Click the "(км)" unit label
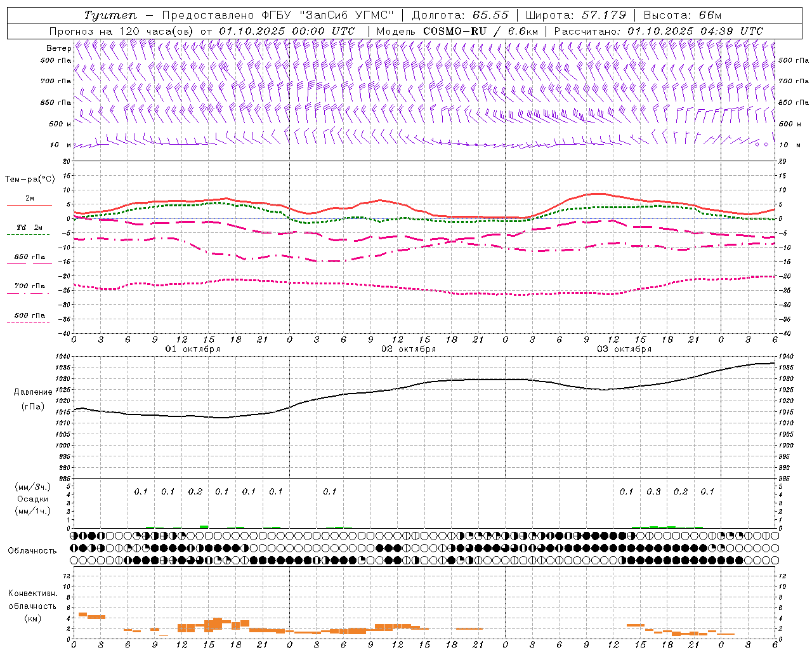Viewport: 812px width, 650px height. pyautogui.click(x=32, y=618)
